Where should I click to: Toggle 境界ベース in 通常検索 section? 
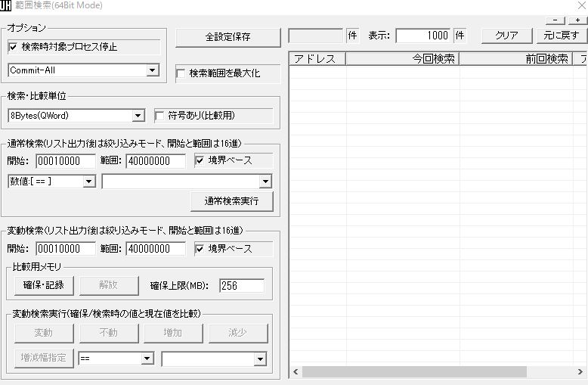(200, 161)
